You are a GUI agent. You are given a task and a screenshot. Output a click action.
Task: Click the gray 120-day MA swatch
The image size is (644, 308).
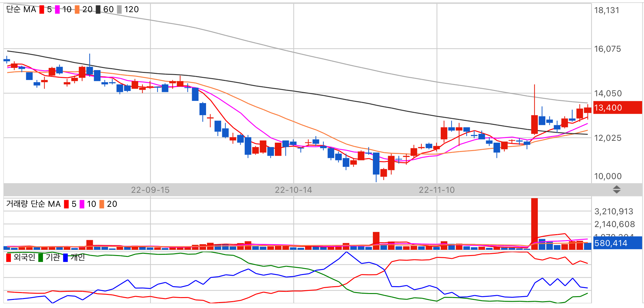pos(119,10)
